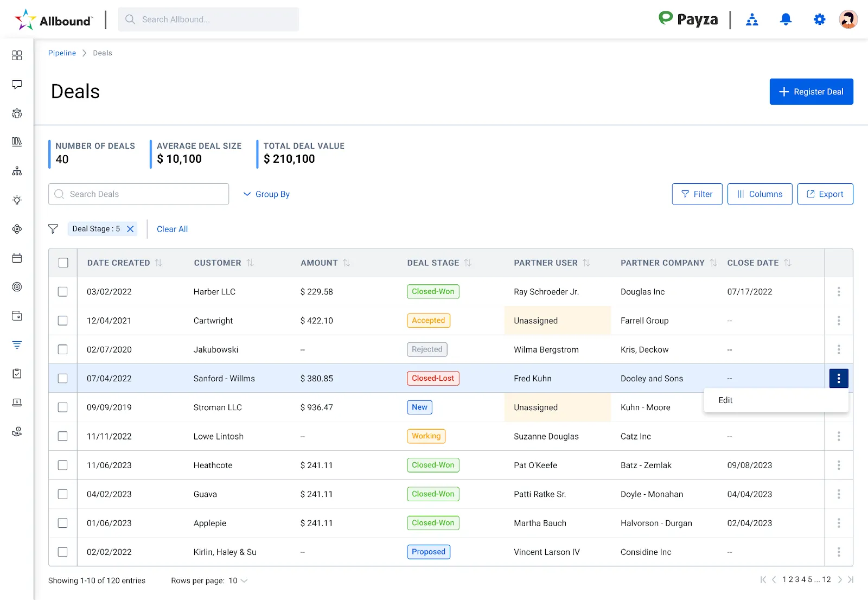Choose Edit from the row context menu
Image resolution: width=868 pixels, height=600 pixels.
coord(776,400)
